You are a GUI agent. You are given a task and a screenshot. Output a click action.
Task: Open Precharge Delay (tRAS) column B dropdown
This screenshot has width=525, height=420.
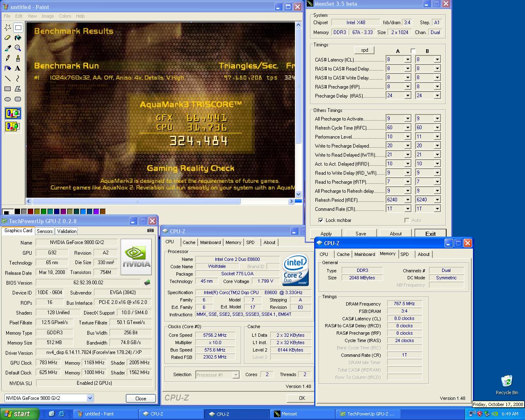[x=437, y=96]
